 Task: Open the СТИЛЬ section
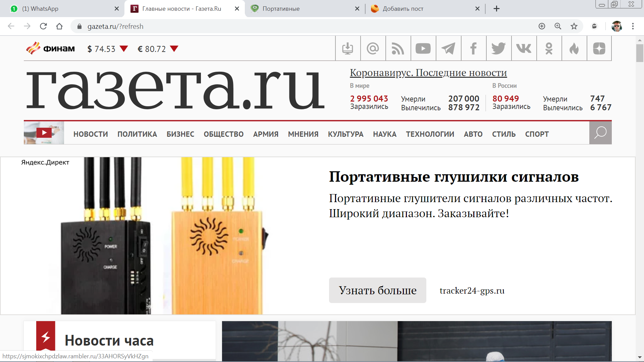(504, 134)
